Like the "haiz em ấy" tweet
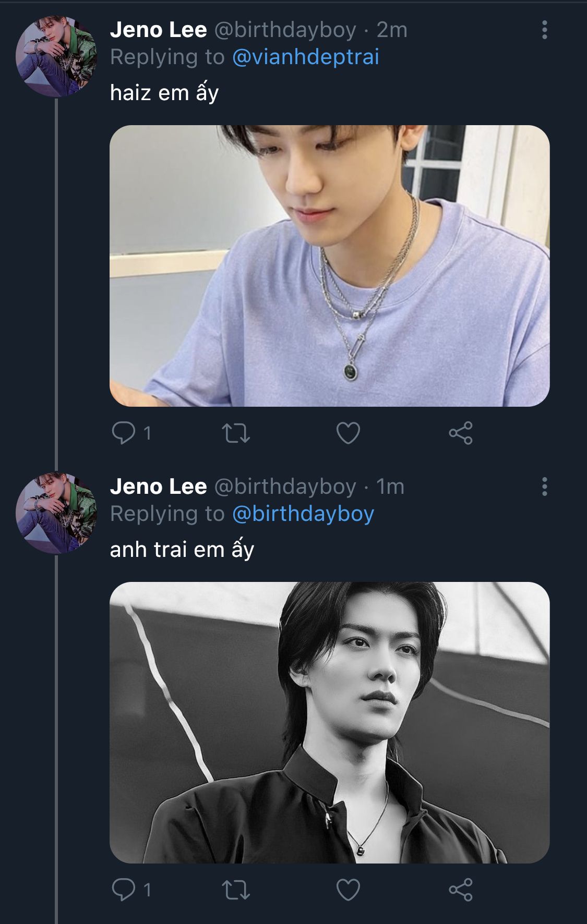The width and height of the screenshot is (587, 924). click(x=348, y=433)
